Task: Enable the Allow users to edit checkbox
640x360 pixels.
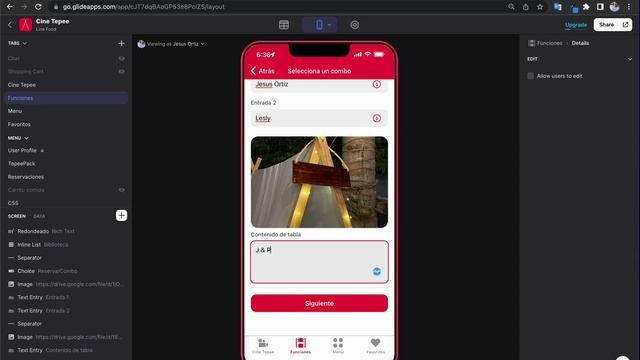Action: [530, 76]
